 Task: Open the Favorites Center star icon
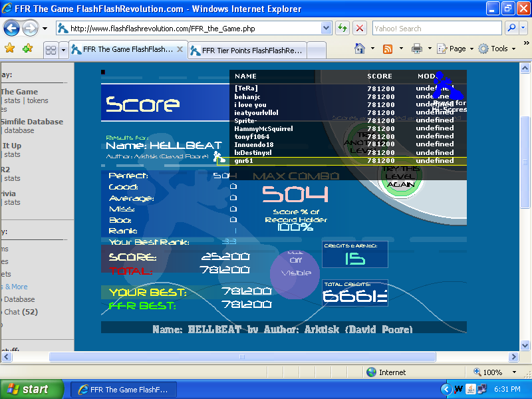(9, 49)
